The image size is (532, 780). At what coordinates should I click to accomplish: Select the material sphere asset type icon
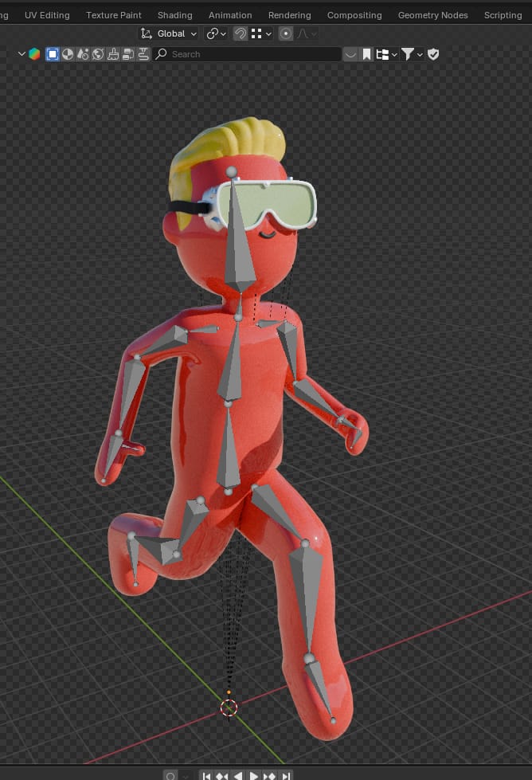[x=68, y=53]
